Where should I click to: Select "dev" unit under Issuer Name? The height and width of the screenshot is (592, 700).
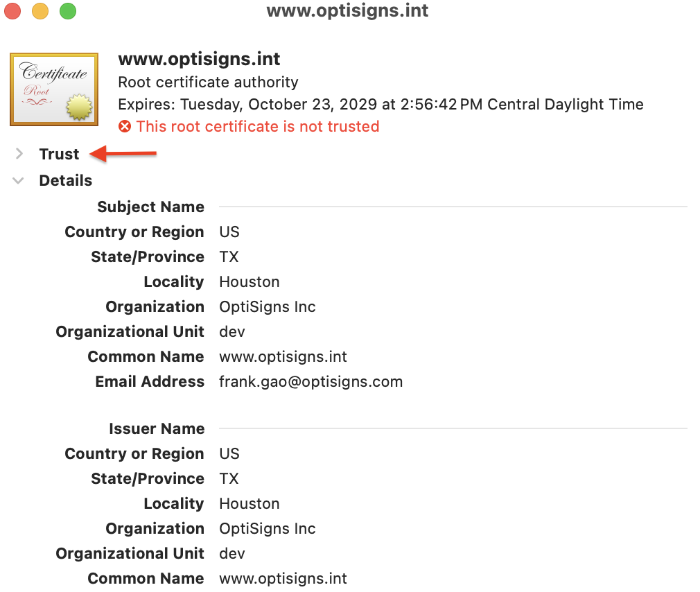(232, 554)
